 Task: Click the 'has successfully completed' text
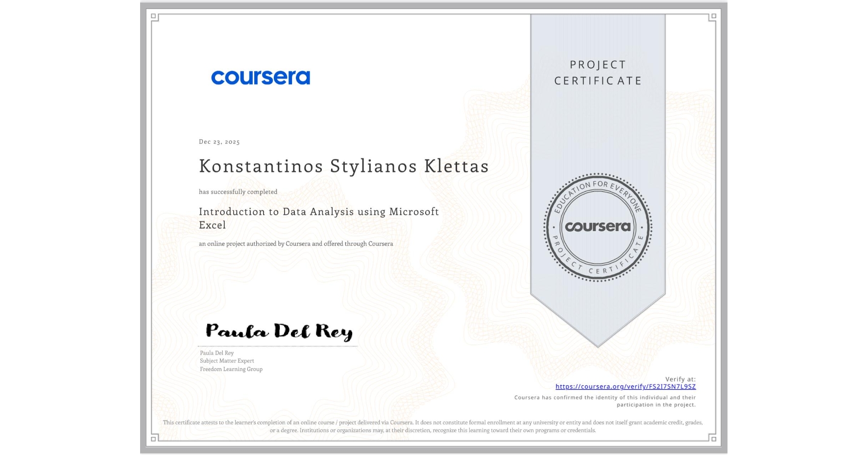pyautogui.click(x=238, y=192)
